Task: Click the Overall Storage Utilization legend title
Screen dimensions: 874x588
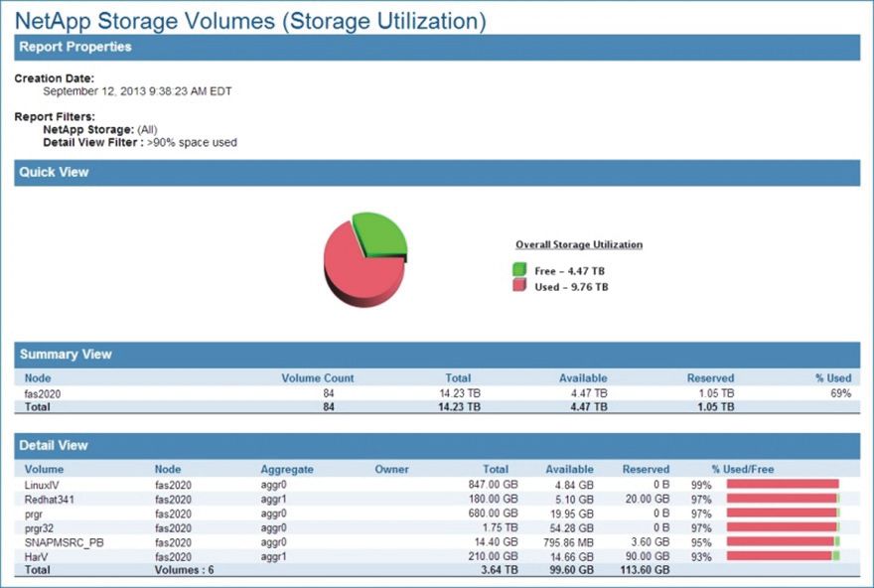Action: click(579, 244)
